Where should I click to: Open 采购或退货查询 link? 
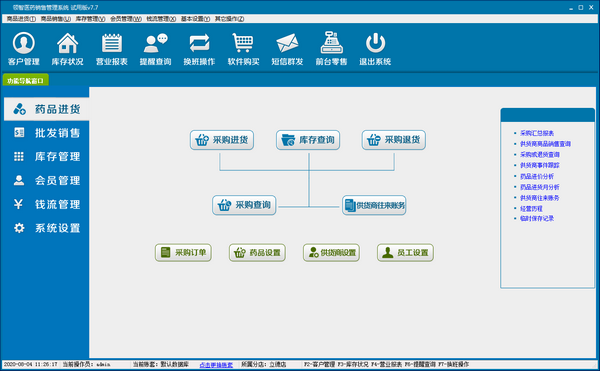[x=540, y=155]
